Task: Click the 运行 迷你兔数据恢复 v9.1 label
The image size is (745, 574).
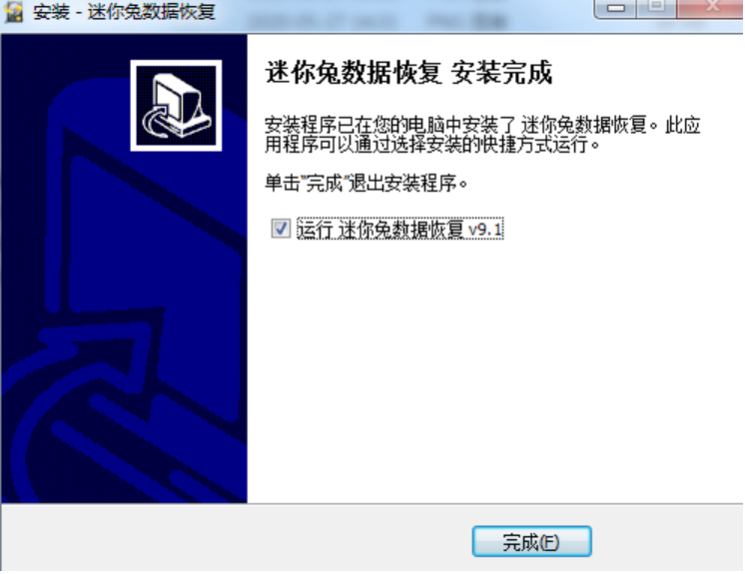Action: point(400,230)
